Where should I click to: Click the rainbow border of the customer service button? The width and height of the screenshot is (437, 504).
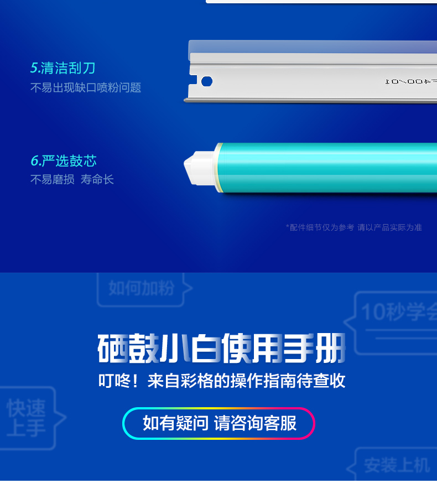point(218,408)
